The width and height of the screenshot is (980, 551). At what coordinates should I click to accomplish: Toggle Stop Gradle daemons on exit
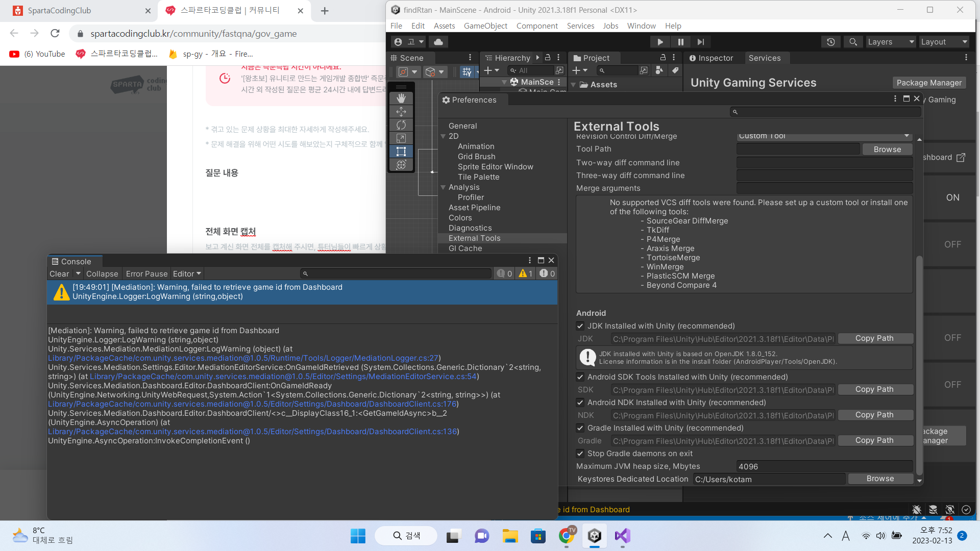580,454
